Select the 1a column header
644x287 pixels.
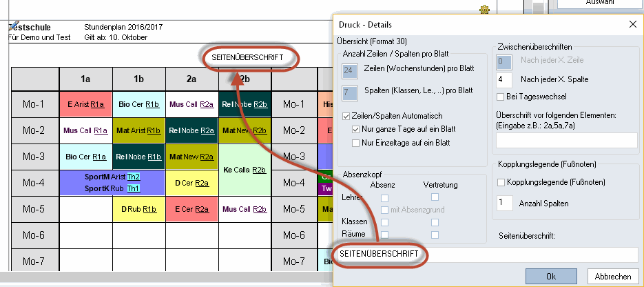(86, 79)
